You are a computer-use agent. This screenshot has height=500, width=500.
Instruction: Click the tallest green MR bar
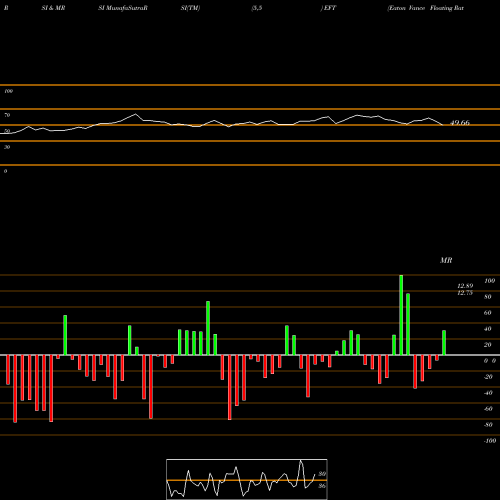[x=401, y=315]
